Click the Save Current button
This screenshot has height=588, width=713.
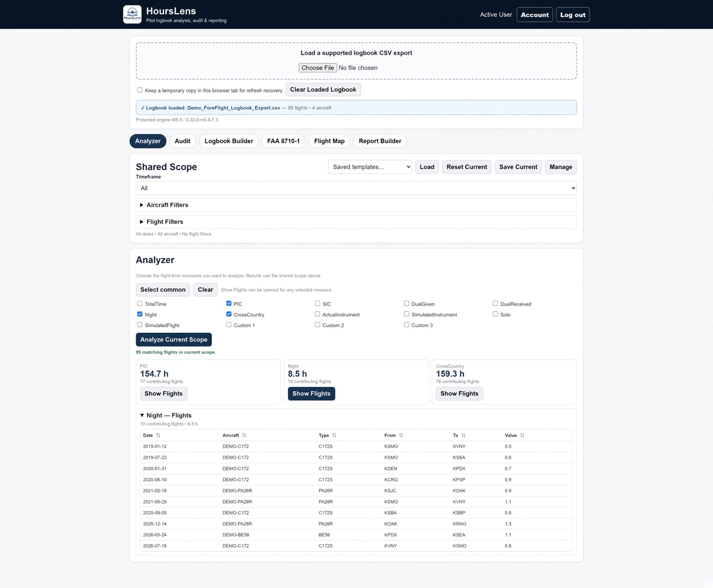[518, 167]
